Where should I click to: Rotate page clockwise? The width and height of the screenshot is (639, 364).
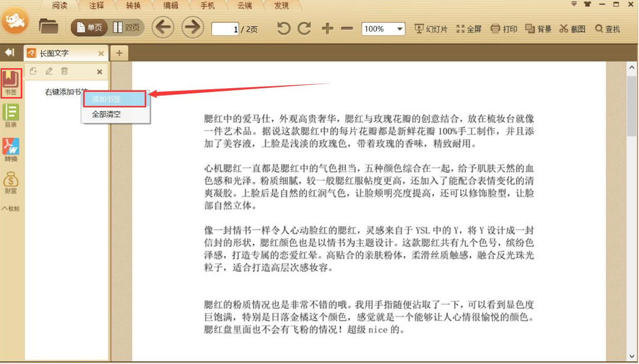point(304,28)
